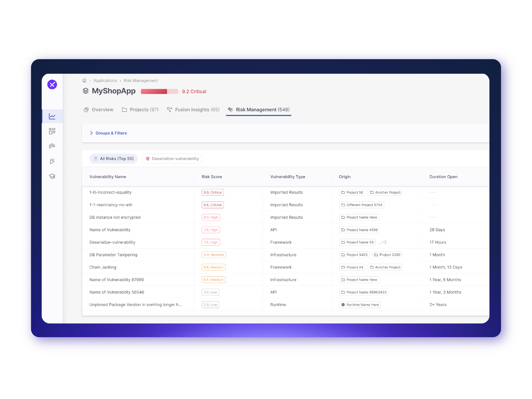Select the 9.9 Critical risk score badge
The image size is (532, 399).
212,192
